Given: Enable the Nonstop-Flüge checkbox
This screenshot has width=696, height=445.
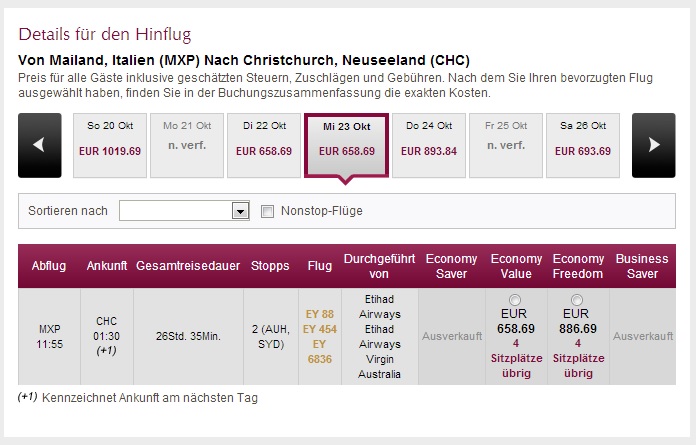Looking at the screenshot, I should 267,211.
